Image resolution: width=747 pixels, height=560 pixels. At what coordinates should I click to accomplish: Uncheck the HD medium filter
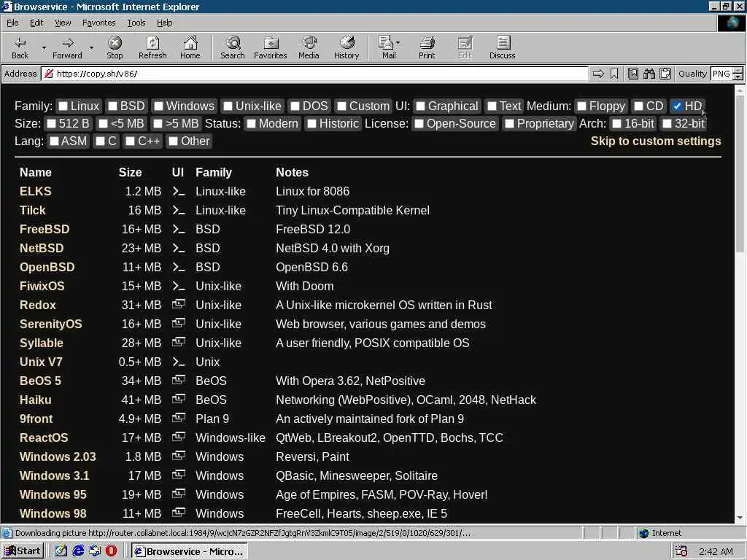(677, 106)
